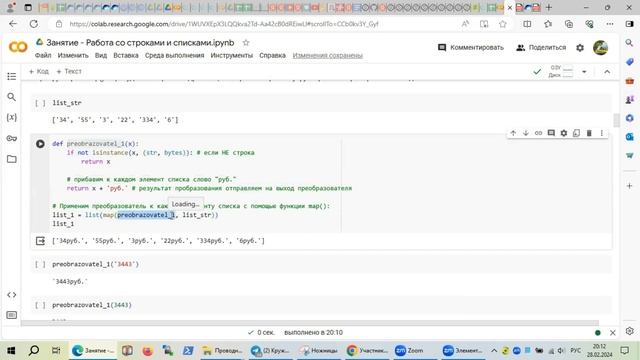
Task: Move the cell up
Action: [513, 133]
